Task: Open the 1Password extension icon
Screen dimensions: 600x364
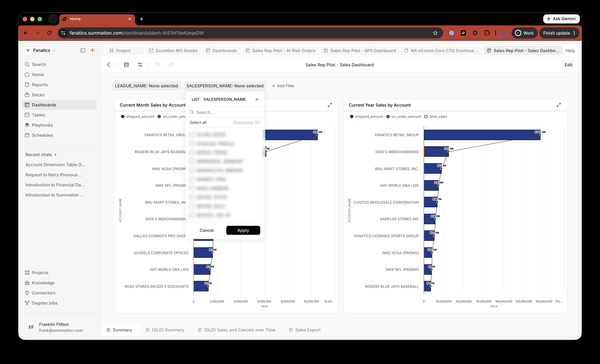Action: pos(452,33)
